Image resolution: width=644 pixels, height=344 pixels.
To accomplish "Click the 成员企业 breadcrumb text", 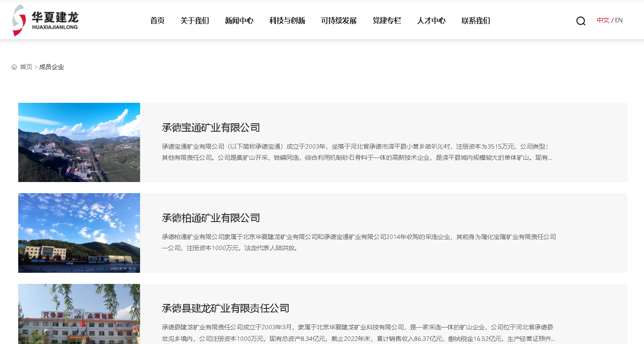I will [x=52, y=67].
